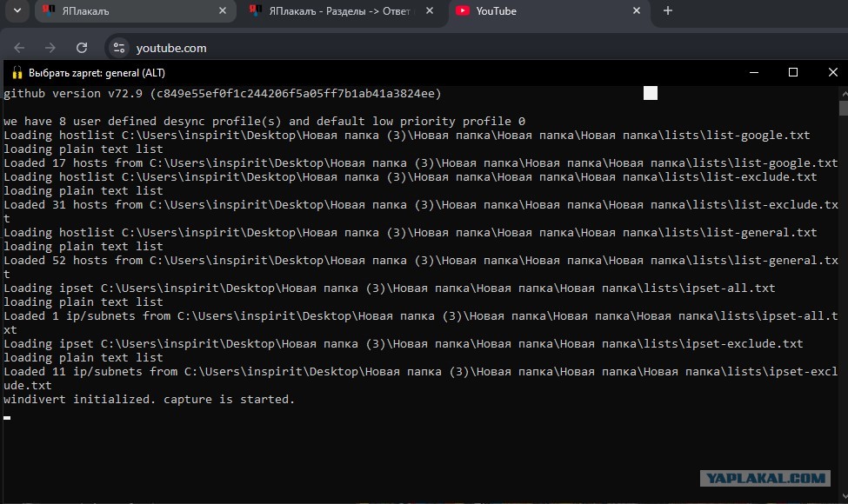Click 'Loaded 17 hosts from' line
848x504 pixels.
tap(420, 162)
